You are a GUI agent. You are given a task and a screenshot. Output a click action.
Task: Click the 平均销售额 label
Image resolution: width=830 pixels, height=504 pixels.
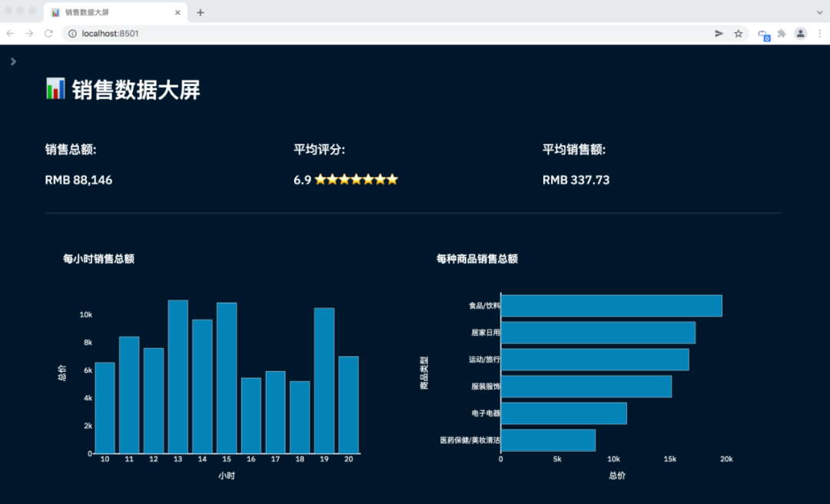(x=574, y=149)
